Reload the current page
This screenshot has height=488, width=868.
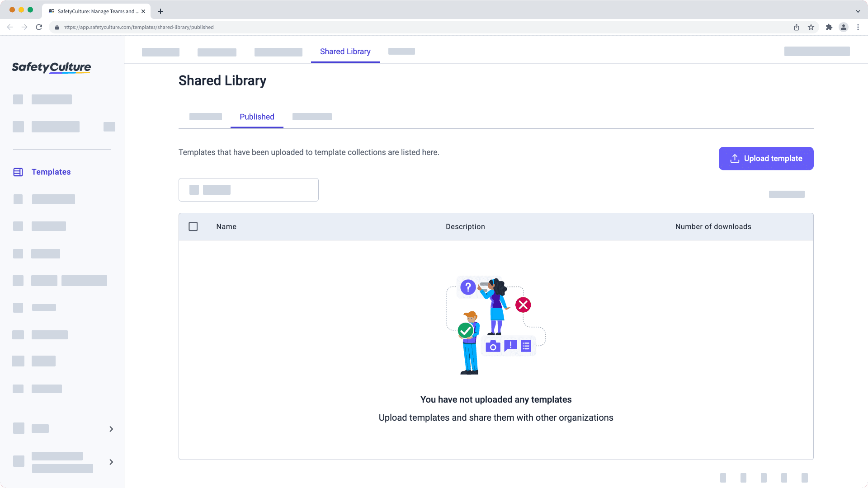pos(39,27)
